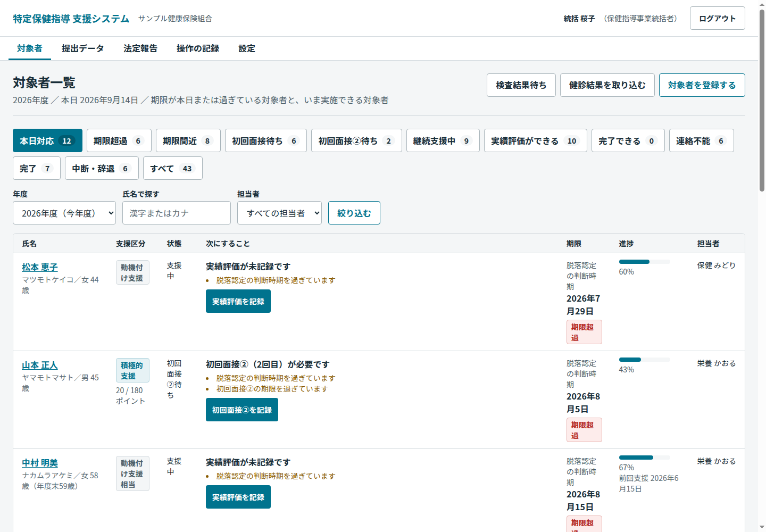This screenshot has height=532, width=766.
Task: Select the 完了 filter with 7 items
Action: tap(37, 168)
